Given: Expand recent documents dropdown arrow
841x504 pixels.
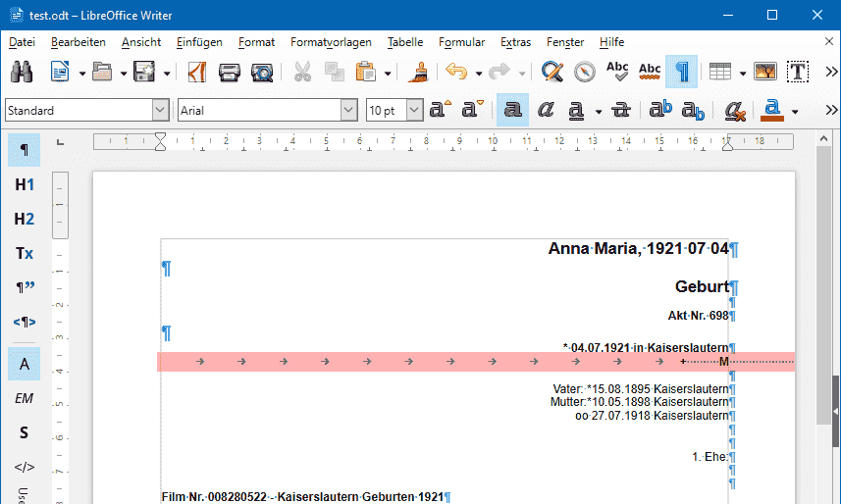Looking at the screenshot, I should pos(124,74).
